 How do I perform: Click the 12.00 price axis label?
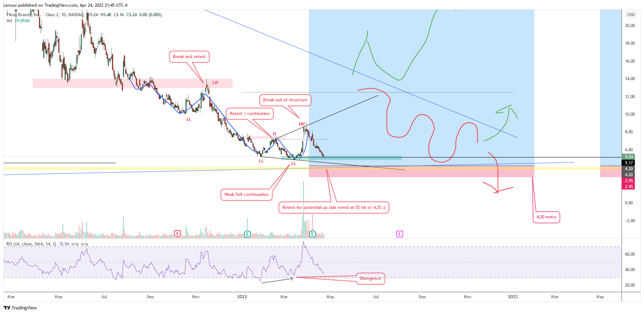pos(630,97)
